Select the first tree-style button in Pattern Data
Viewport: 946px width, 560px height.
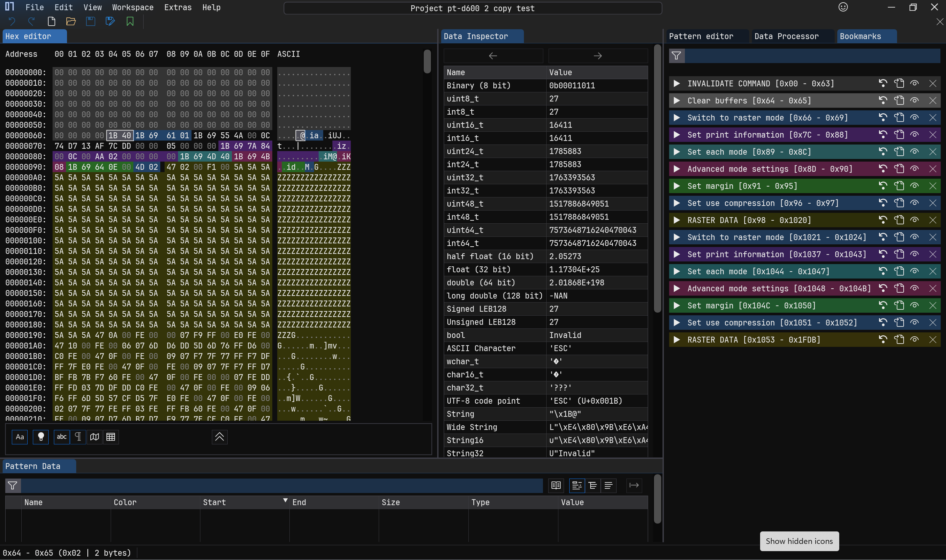[576, 486]
